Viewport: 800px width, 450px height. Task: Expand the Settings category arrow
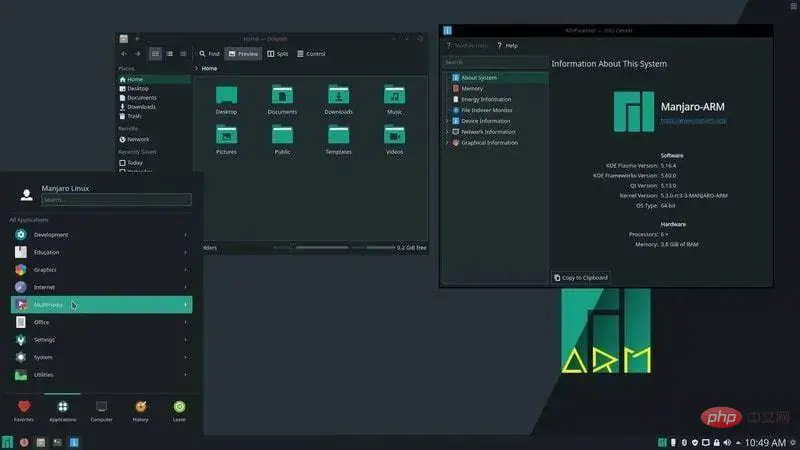pos(185,340)
